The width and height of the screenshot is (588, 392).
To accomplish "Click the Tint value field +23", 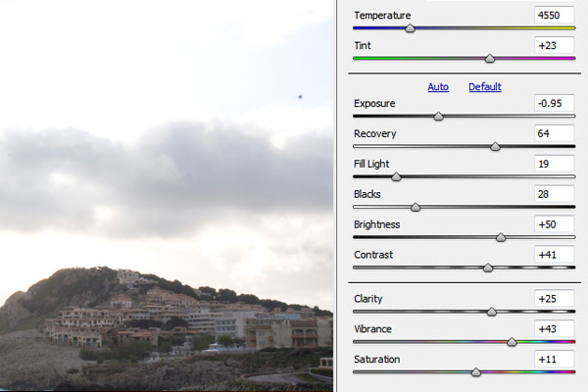I will click(554, 45).
